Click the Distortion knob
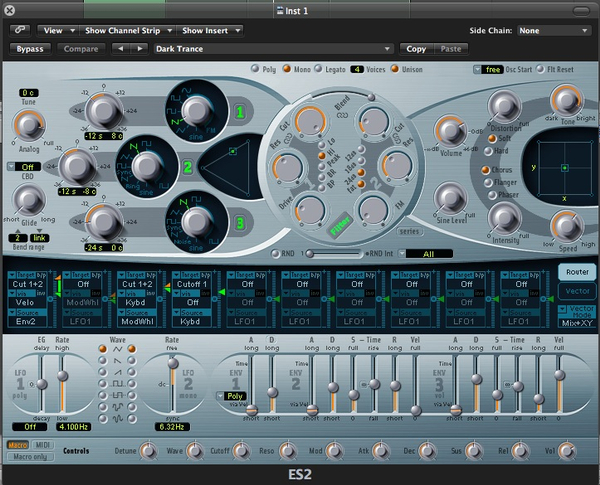600x485 pixels. click(x=504, y=107)
